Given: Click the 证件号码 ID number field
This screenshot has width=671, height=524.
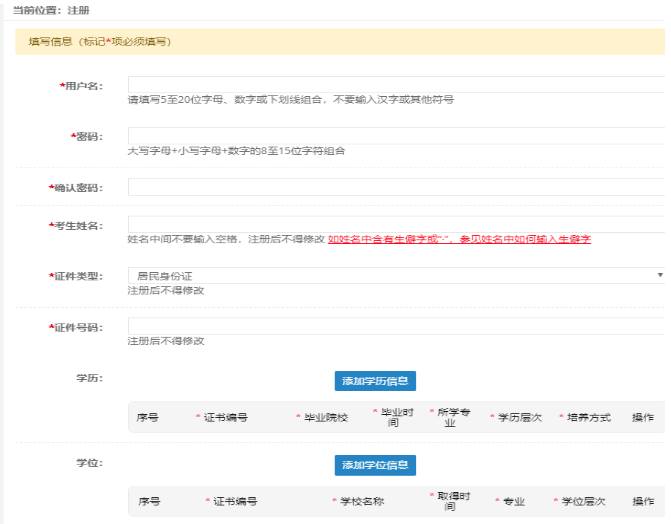Looking at the screenshot, I should click(x=396, y=326).
